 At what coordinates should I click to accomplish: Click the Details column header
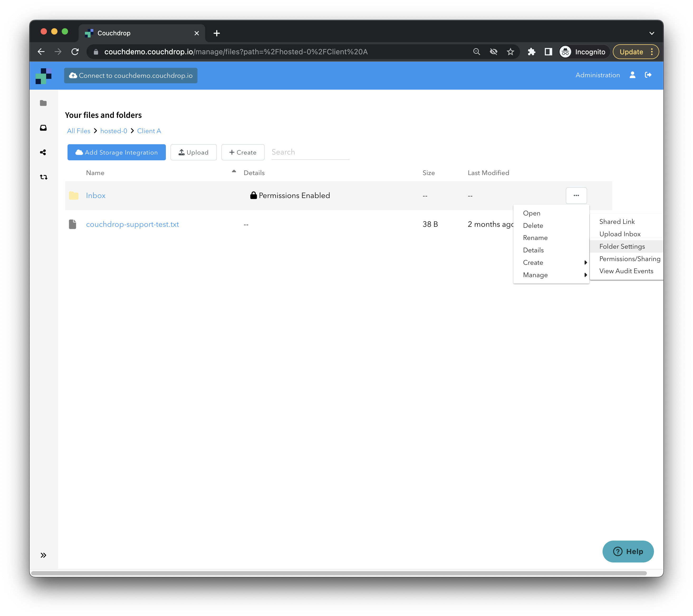coord(254,173)
